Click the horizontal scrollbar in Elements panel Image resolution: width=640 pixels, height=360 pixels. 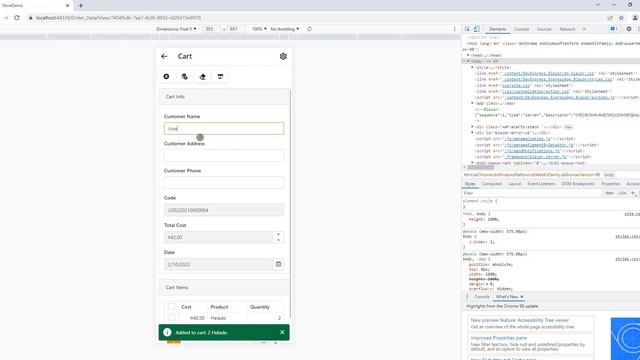[x=480, y=167]
